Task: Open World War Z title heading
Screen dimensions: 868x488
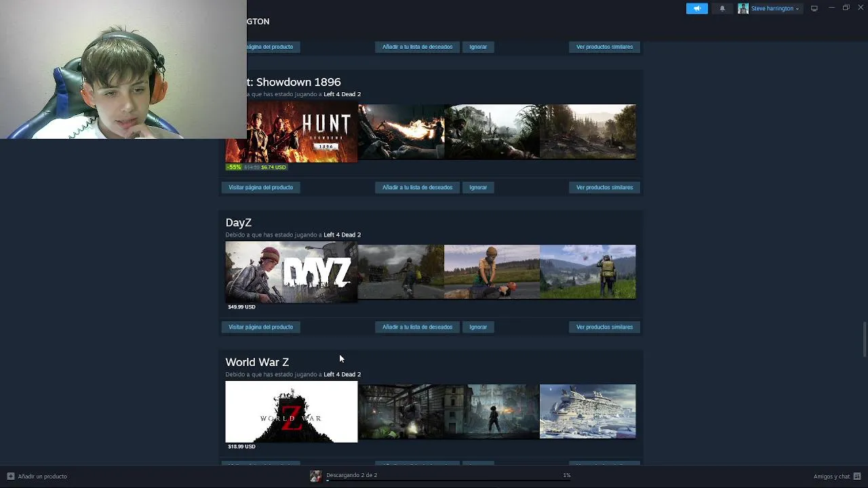Action: (257, 362)
